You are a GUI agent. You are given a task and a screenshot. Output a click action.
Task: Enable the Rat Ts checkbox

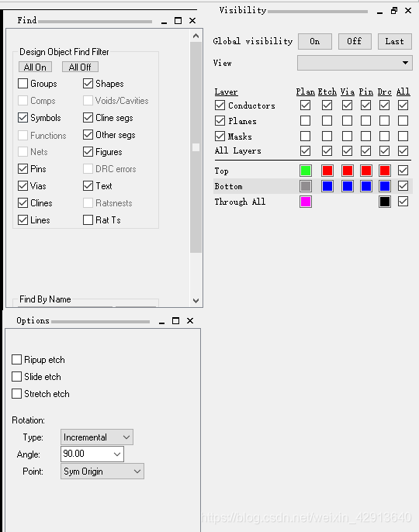click(x=88, y=220)
